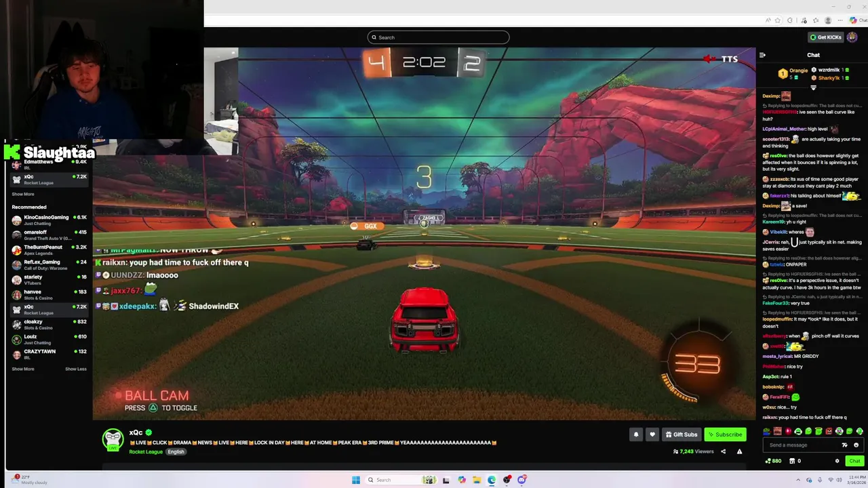The image size is (868, 488).
Task: Click the first Pepe emote in quick emote bar
Action: tap(766, 431)
